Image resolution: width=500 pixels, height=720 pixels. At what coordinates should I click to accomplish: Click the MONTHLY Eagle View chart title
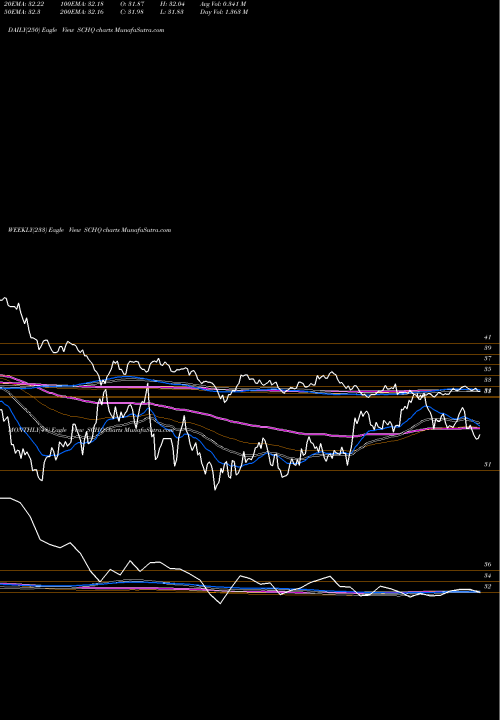pyautogui.click(x=91, y=430)
